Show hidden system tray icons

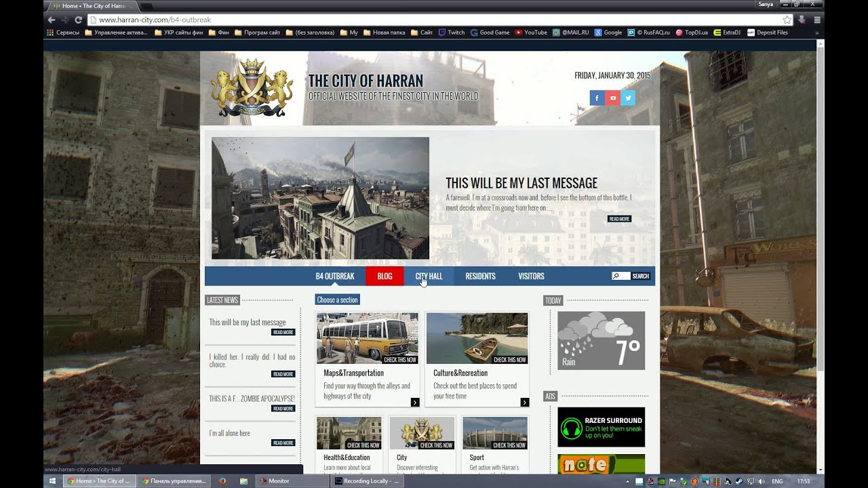coord(627,481)
